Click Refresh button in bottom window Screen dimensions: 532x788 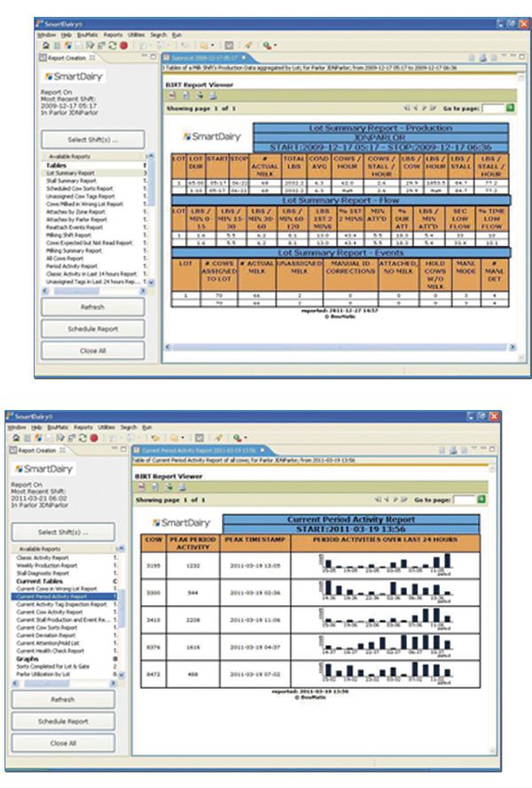[63, 699]
